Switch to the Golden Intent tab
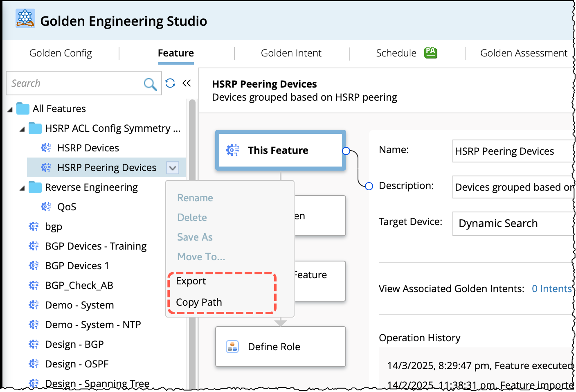Image resolution: width=576 pixels, height=392 pixels. 291,53
